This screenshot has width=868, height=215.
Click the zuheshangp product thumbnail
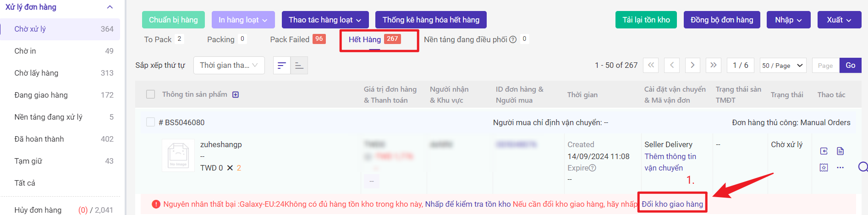178,155
